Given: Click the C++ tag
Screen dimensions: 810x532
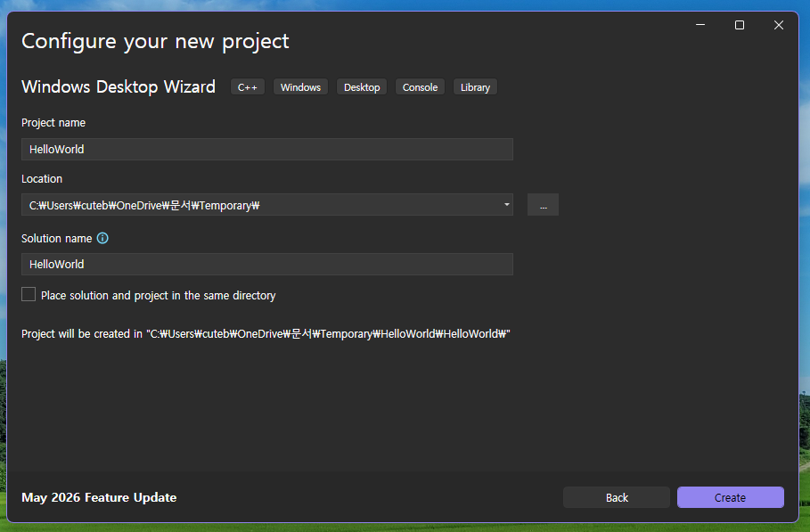Looking at the screenshot, I should click(248, 87).
